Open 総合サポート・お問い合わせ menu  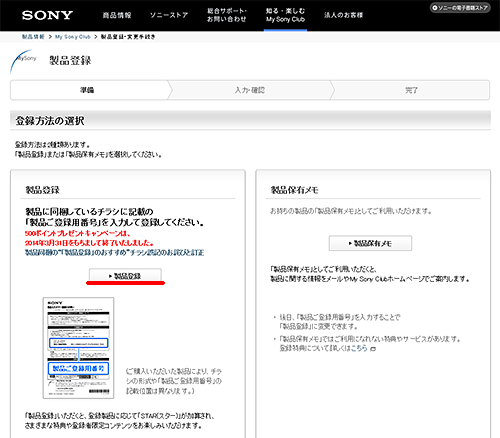(x=227, y=15)
